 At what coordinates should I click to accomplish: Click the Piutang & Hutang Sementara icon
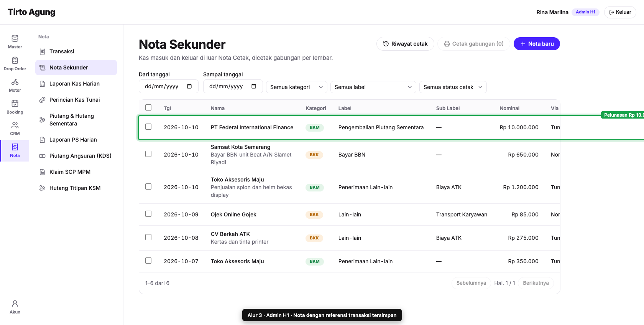(x=43, y=120)
